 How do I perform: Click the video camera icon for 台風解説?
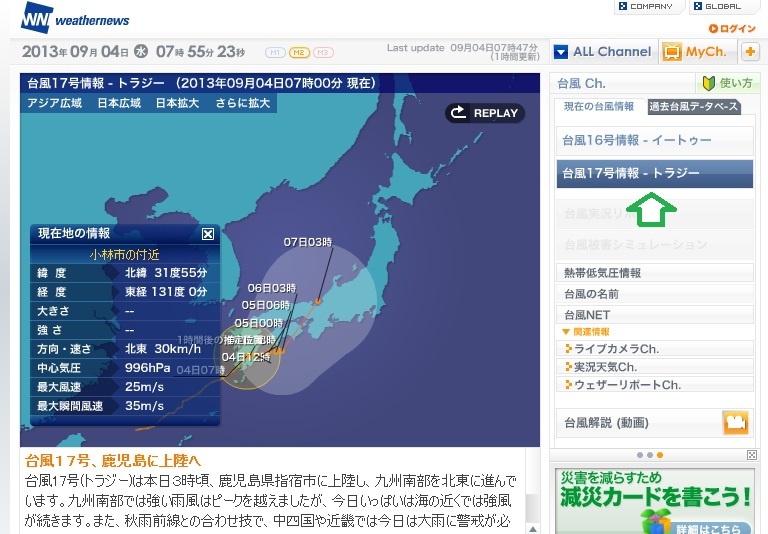[x=736, y=423]
